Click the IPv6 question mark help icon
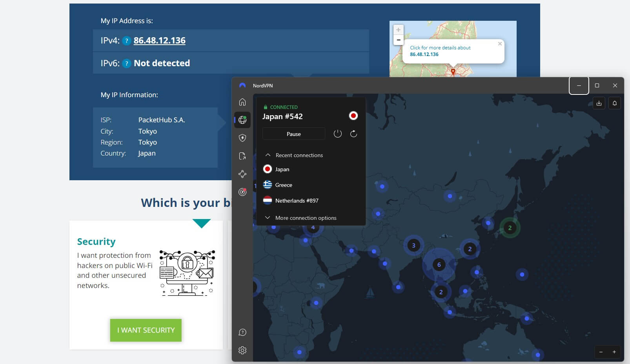Viewport: 630px width, 364px height. coord(126,63)
